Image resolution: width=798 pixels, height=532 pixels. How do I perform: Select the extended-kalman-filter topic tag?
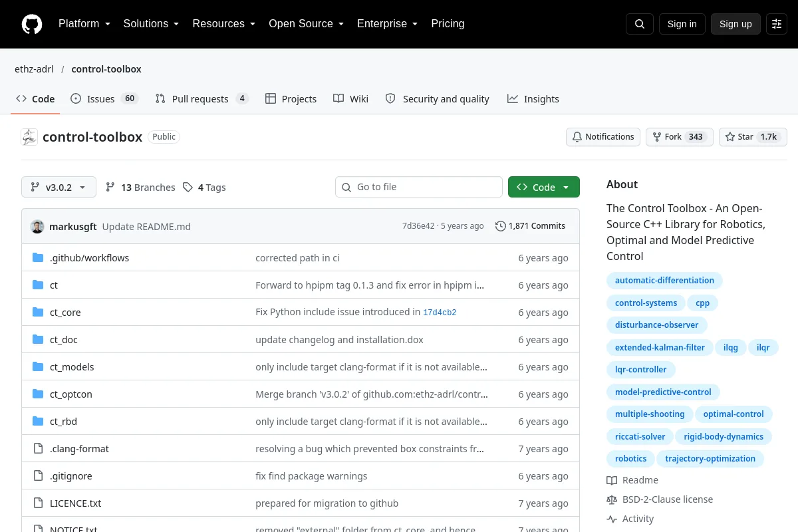click(x=660, y=348)
